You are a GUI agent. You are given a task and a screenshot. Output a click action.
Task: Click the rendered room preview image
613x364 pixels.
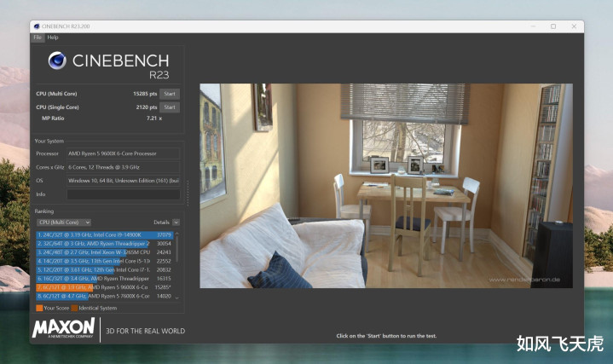click(x=386, y=186)
